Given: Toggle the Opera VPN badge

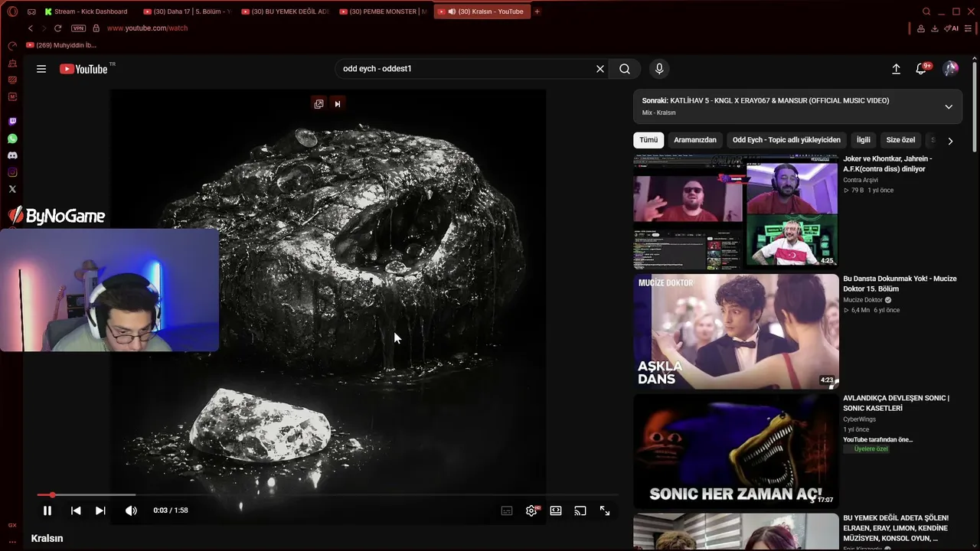Looking at the screenshot, I should [78, 28].
